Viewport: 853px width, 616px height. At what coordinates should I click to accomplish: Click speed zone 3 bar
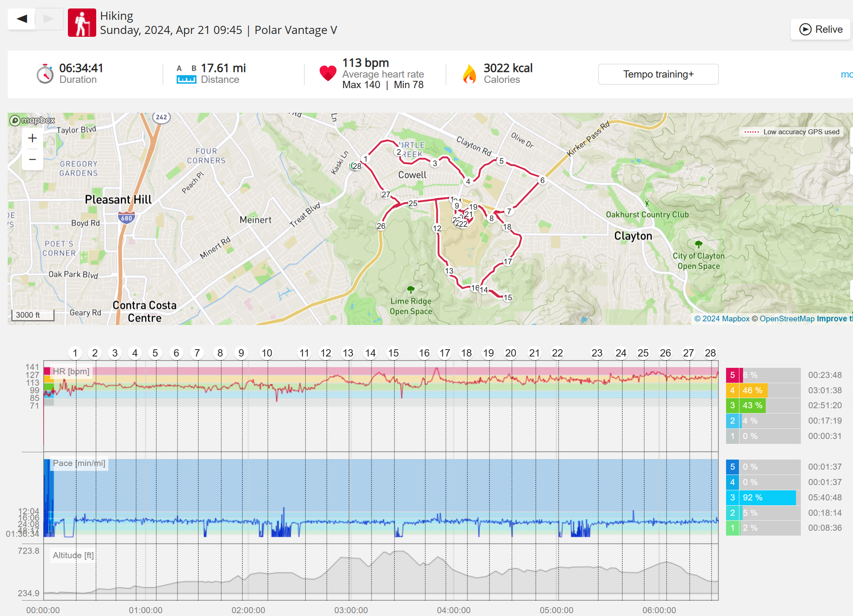[x=768, y=498]
